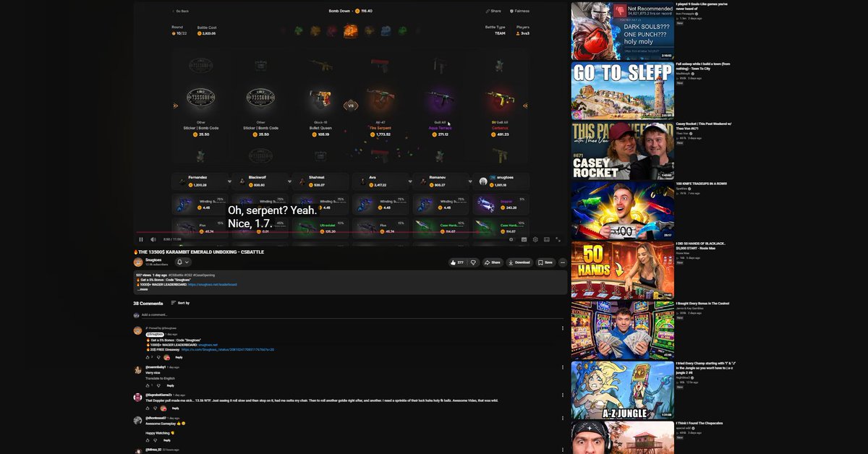Like the pinned Snugtoes comment
The image size is (868, 454).
click(148, 357)
